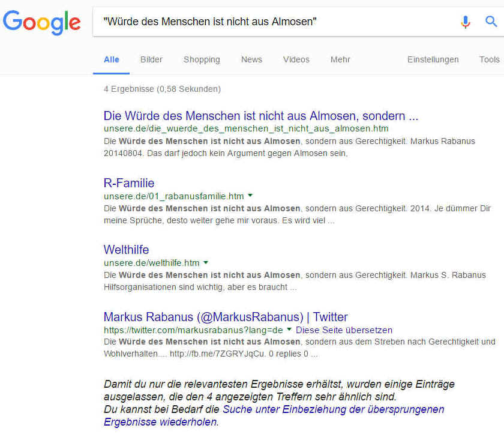Expand dropdown arrow beside welthilfe.htm URL

(206, 262)
